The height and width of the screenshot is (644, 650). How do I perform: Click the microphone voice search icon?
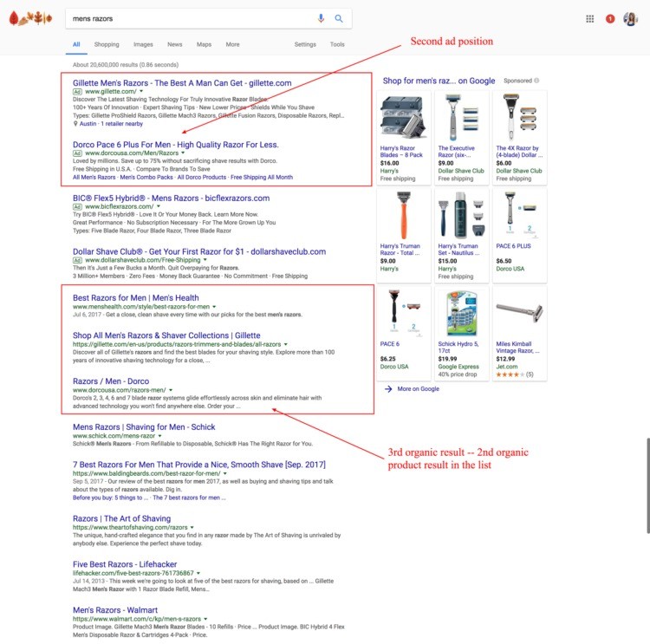322,18
